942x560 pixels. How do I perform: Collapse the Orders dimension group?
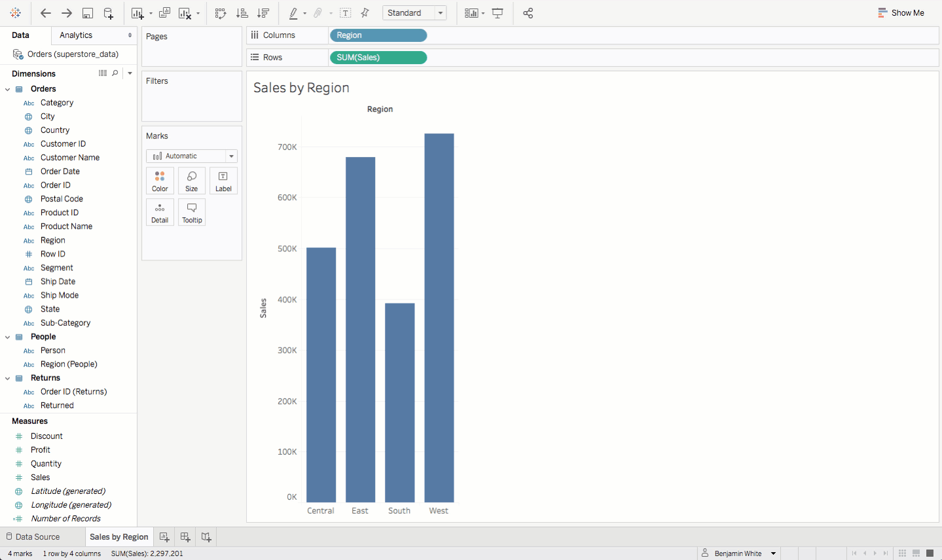(x=8, y=89)
